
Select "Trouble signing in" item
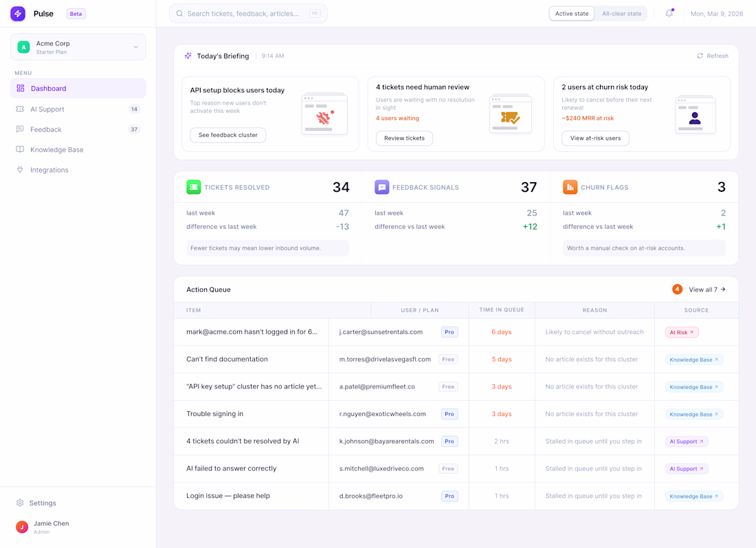tap(215, 414)
